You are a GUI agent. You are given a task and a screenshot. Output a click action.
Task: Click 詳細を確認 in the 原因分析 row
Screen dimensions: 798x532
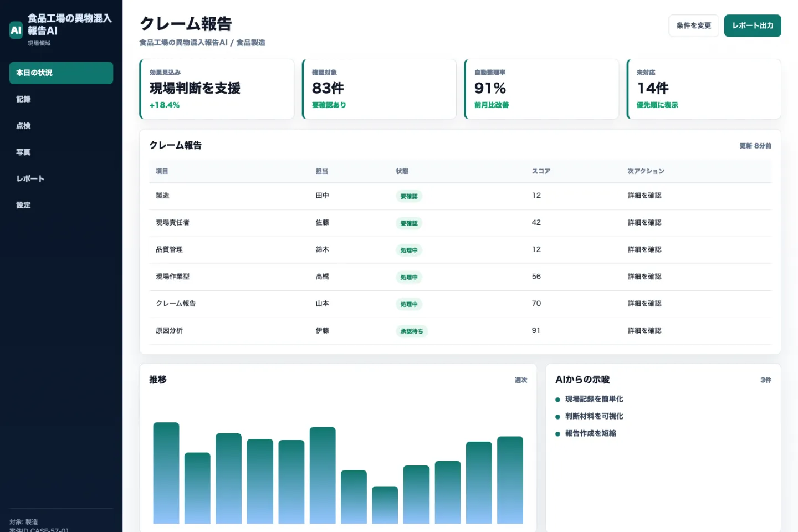point(644,331)
